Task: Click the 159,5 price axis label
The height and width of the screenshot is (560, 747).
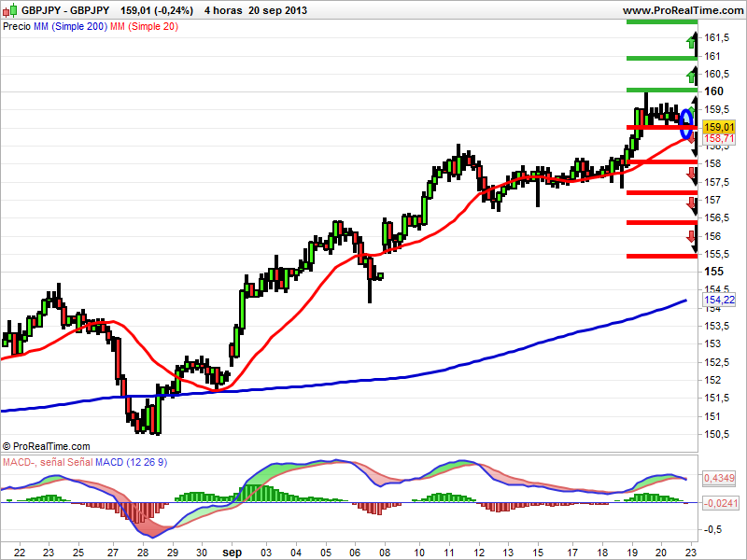Action: (x=716, y=110)
